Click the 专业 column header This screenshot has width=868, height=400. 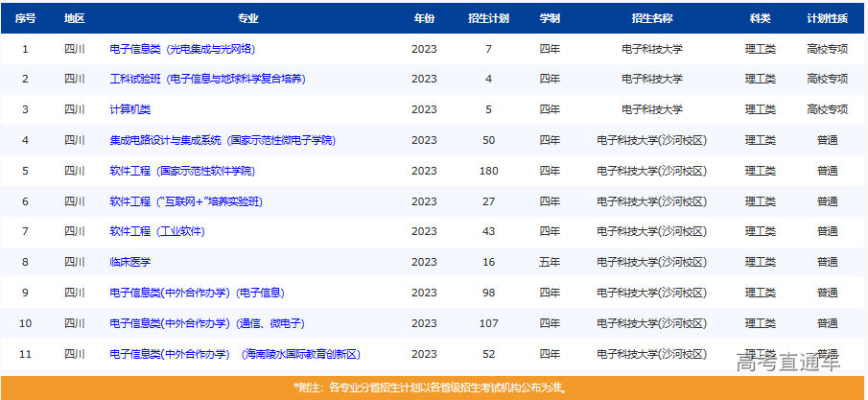(248, 18)
